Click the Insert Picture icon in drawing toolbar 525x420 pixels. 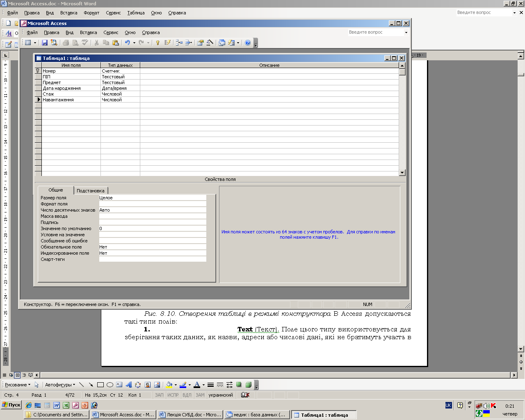pyautogui.click(x=157, y=385)
